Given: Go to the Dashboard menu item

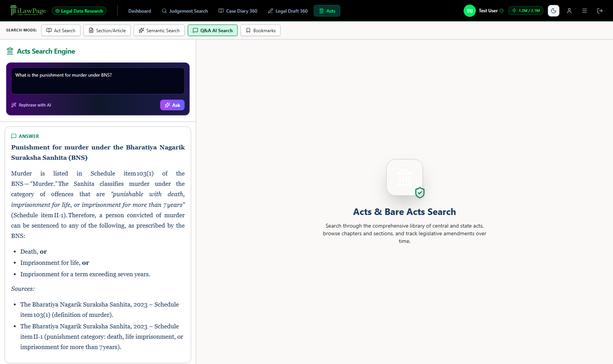Looking at the screenshot, I should [139, 11].
